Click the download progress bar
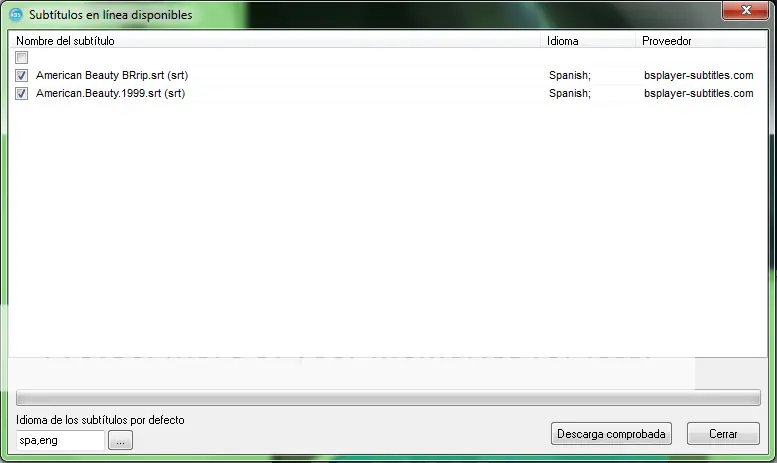Viewport: 777px width, 463px height. tap(388, 398)
